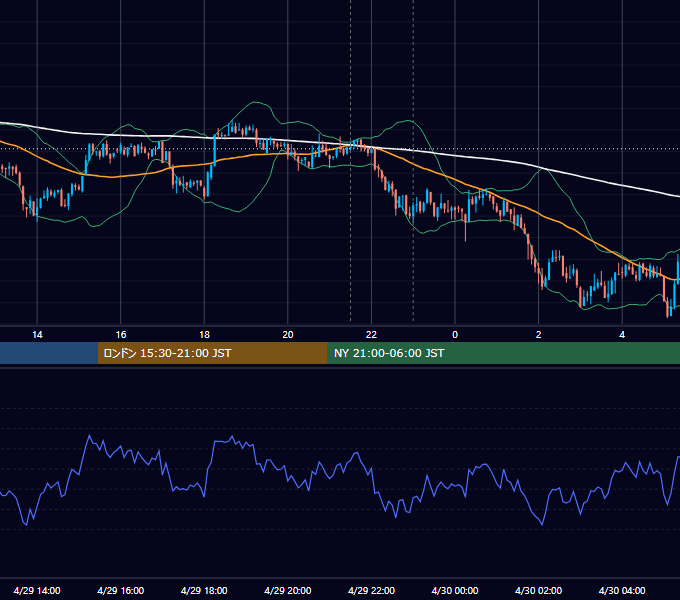The image size is (680, 600).
Task: Click the 18 hour label on price chart axis
Action: click(204, 335)
